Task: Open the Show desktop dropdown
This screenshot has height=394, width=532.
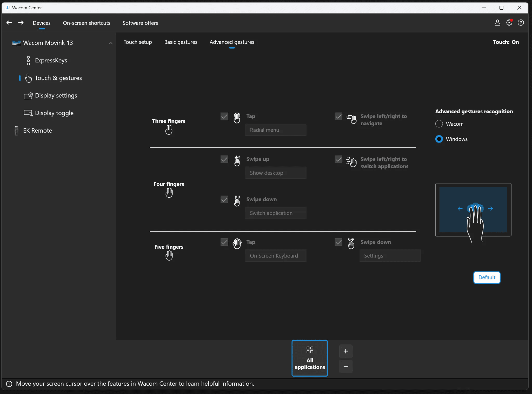Action: pyautogui.click(x=276, y=173)
